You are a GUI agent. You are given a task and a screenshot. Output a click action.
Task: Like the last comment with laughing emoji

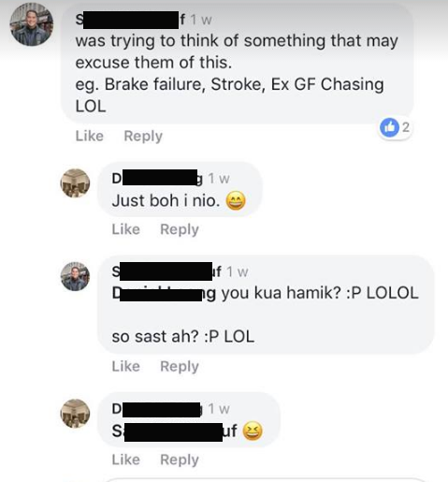tap(126, 460)
